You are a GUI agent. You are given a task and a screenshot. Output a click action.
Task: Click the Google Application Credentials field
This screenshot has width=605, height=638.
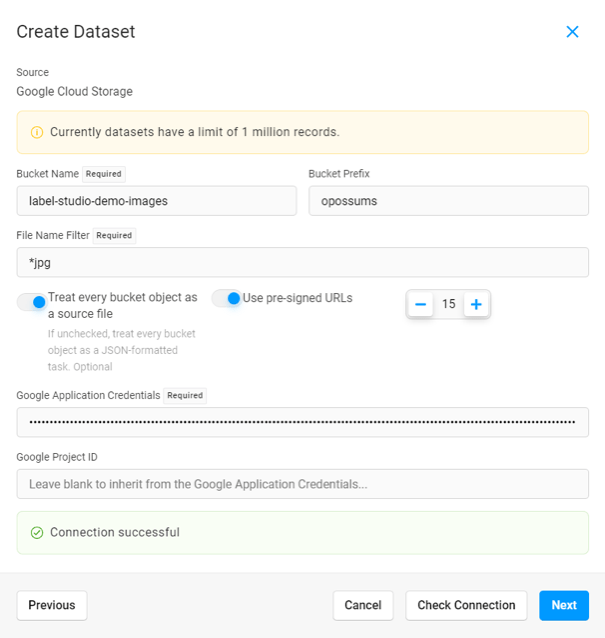tap(303, 422)
